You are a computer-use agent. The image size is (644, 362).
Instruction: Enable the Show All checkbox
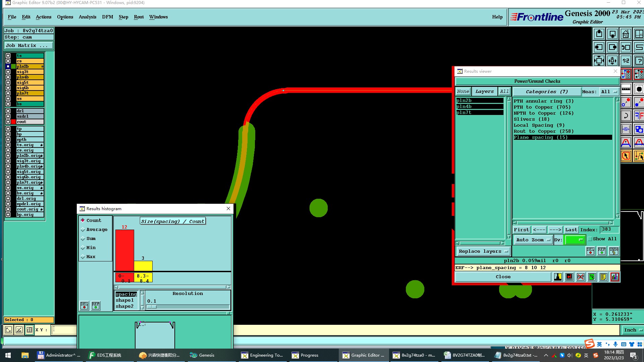(x=590, y=239)
